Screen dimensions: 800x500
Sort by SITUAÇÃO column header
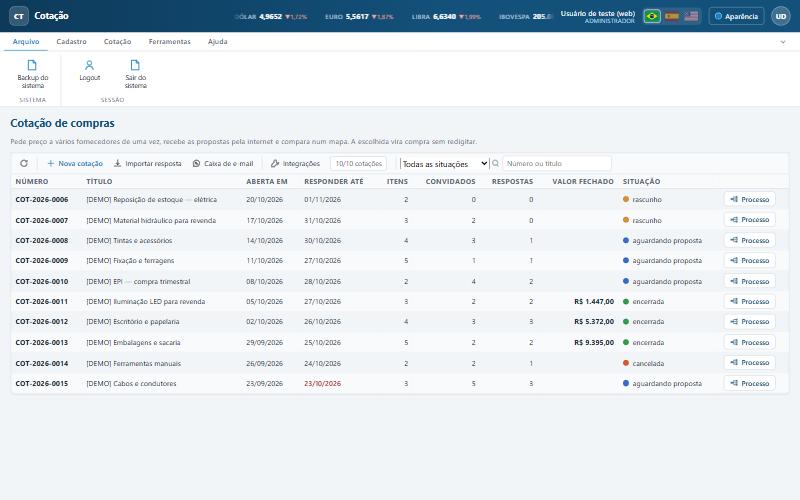point(641,181)
